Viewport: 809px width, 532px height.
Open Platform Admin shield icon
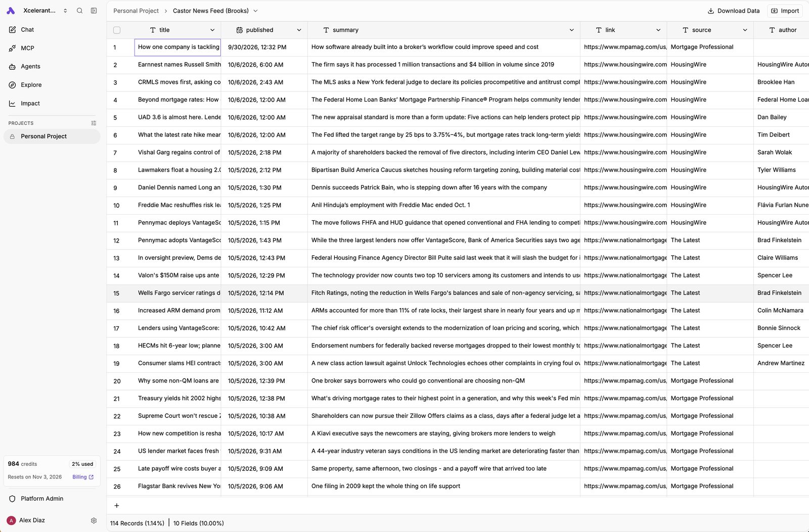click(12, 499)
